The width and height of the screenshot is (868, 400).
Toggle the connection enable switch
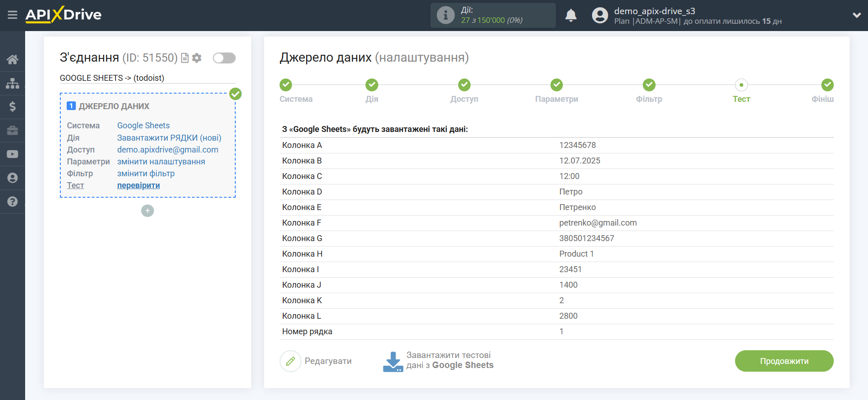pos(224,58)
